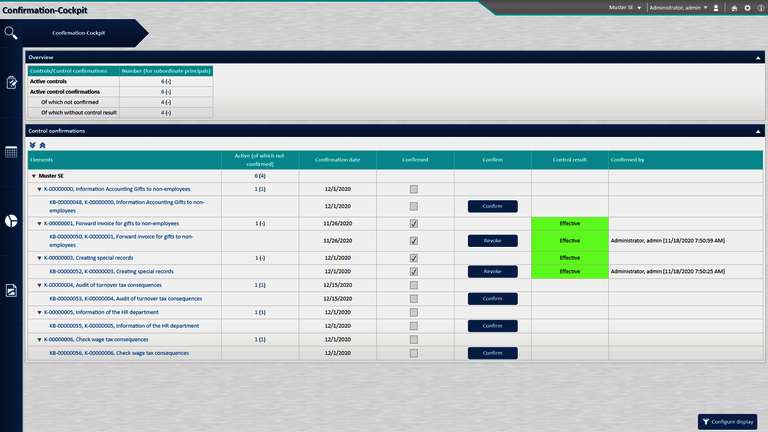Image resolution: width=768 pixels, height=432 pixels.
Task: Expand all rows with double down arrows
Action: point(32,145)
